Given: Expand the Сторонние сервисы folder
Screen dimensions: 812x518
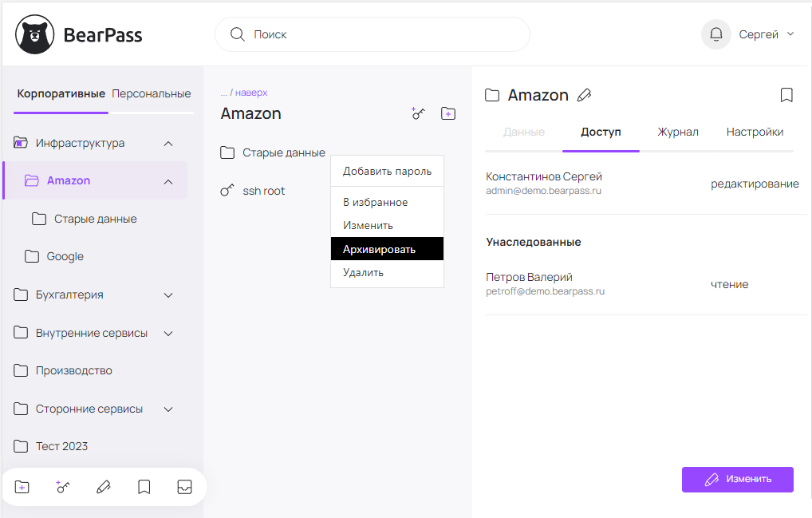Looking at the screenshot, I should (168, 409).
